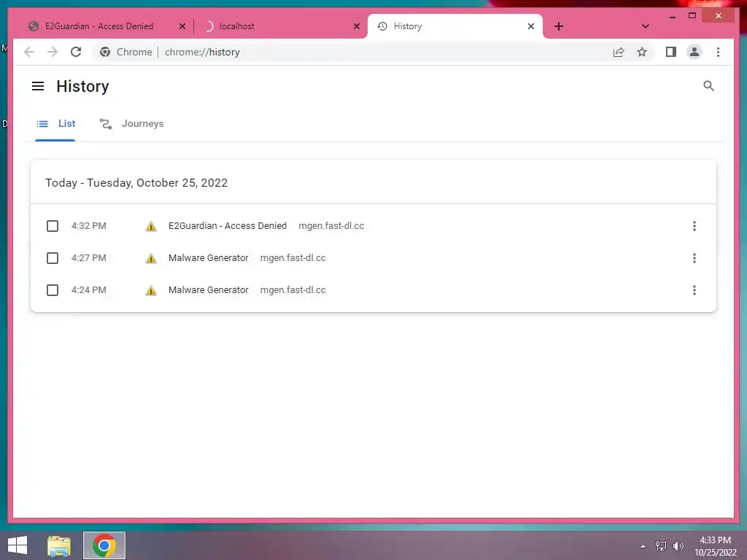Viewport: 747px width, 560px height.
Task: Reload the History page
Action: tap(76, 52)
